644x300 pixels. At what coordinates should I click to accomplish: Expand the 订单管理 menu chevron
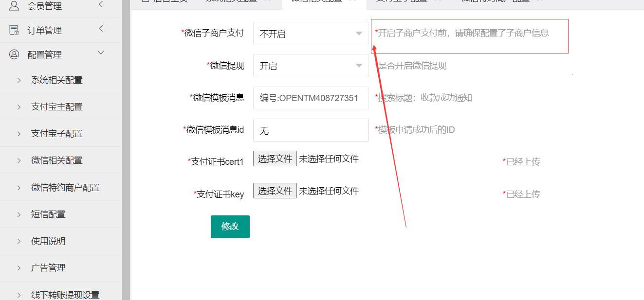pos(101,29)
